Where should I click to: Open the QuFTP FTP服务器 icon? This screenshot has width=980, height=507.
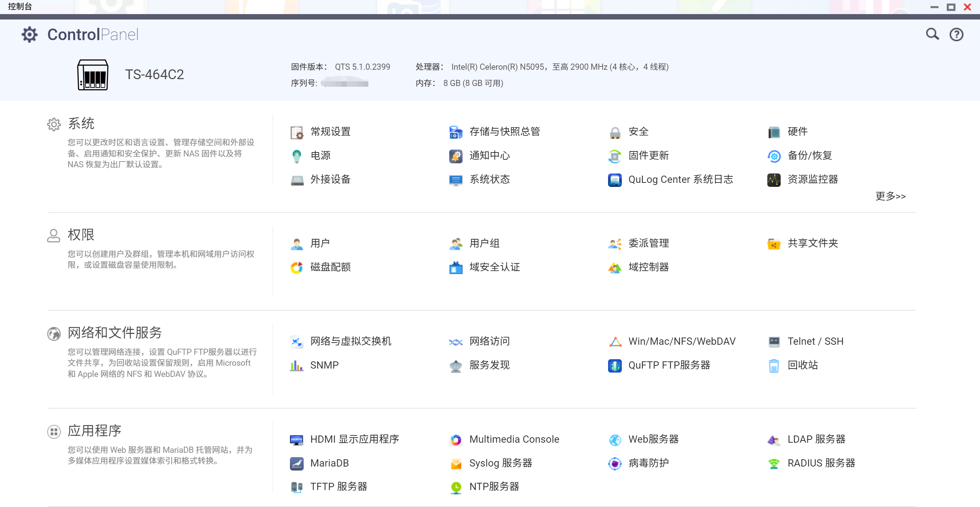pyautogui.click(x=615, y=365)
